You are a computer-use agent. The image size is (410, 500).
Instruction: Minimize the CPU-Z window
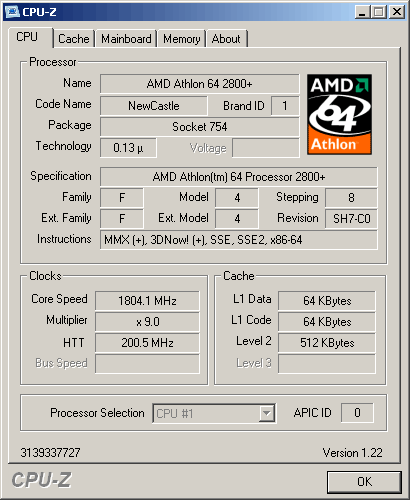(362, 12)
